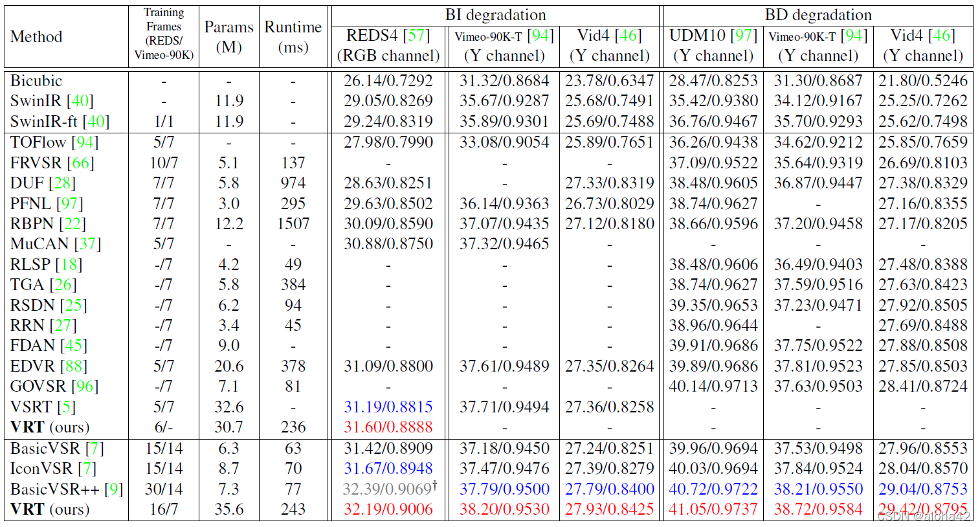Select RBPN params value 12.2
Viewport: 980px width, 527px height.
[x=229, y=224]
